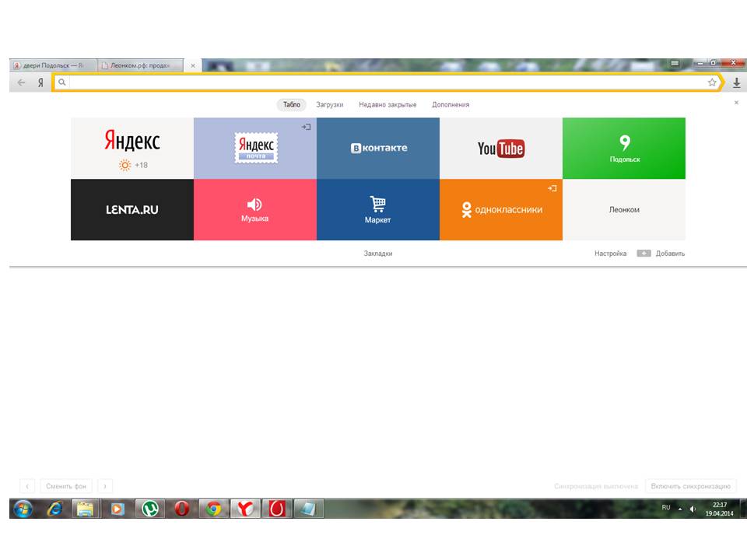Open the ВКонтакте tile

[378, 148]
